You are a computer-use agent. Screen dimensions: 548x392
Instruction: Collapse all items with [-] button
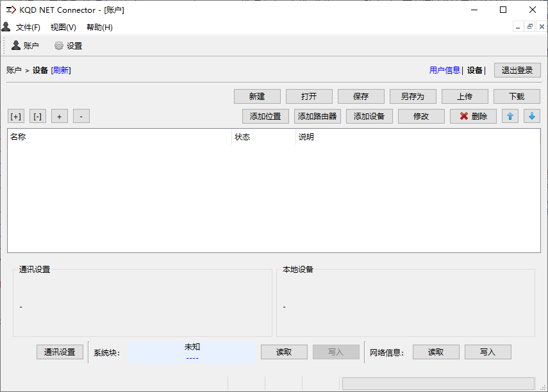(x=38, y=116)
